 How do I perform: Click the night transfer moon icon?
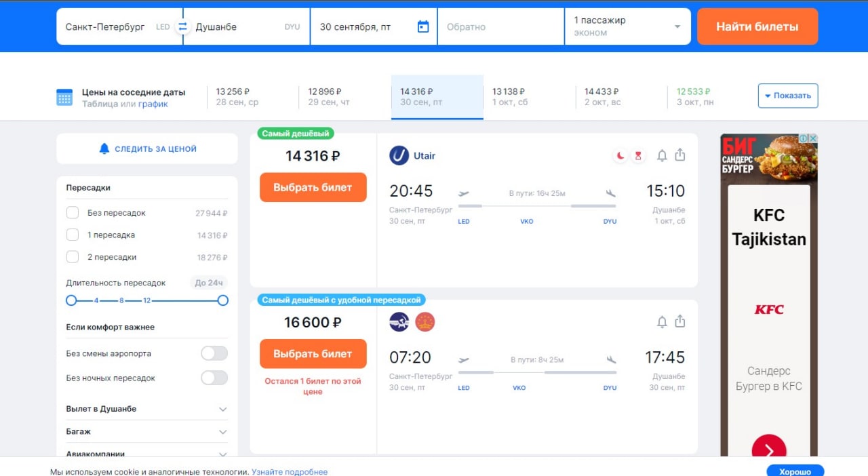pyautogui.click(x=620, y=156)
